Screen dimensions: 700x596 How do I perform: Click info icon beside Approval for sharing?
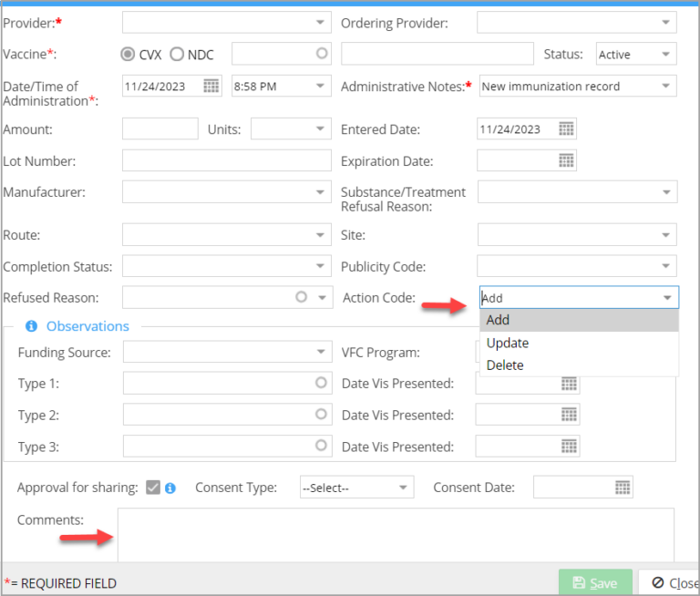[x=170, y=488]
